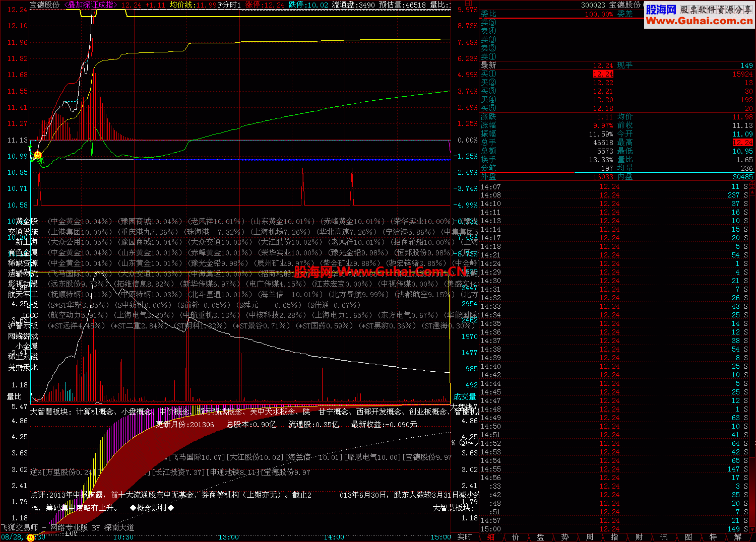756x542 pixels.
Task: Select the 指 tab
Action: point(614,537)
